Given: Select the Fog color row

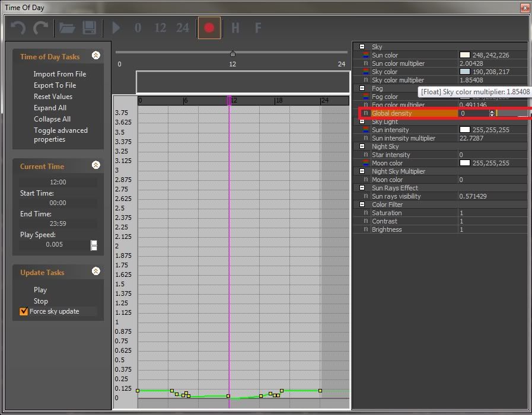Looking at the screenshot, I should tap(441, 97).
